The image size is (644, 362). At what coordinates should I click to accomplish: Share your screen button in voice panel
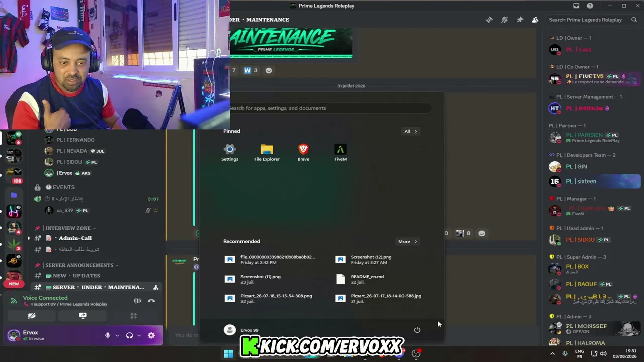coord(83,316)
